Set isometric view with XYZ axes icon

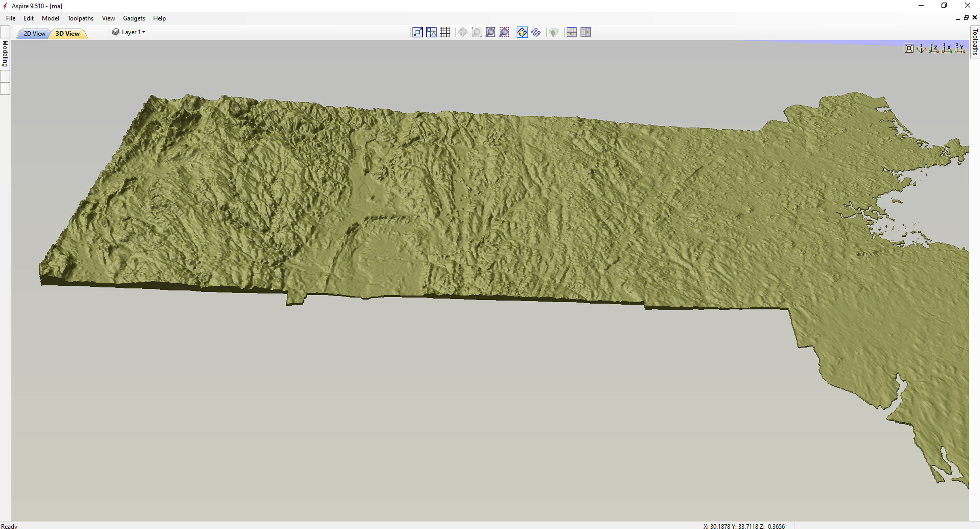[922, 48]
